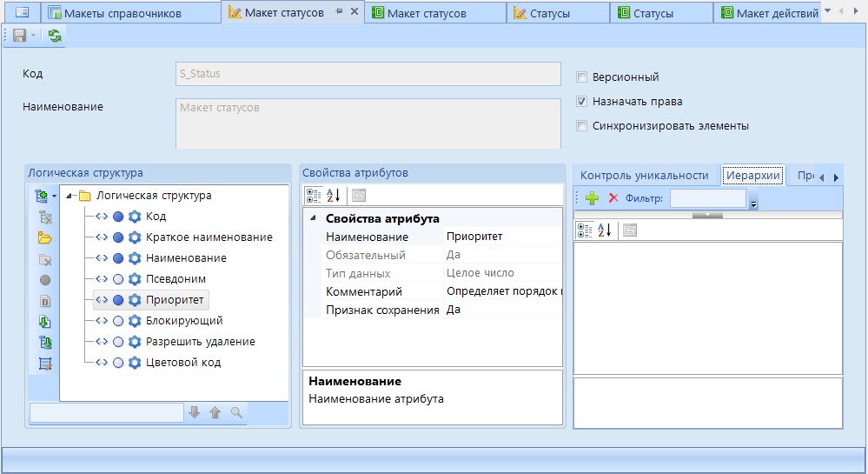Add a hierarchy with the green plus icon

coord(593,198)
